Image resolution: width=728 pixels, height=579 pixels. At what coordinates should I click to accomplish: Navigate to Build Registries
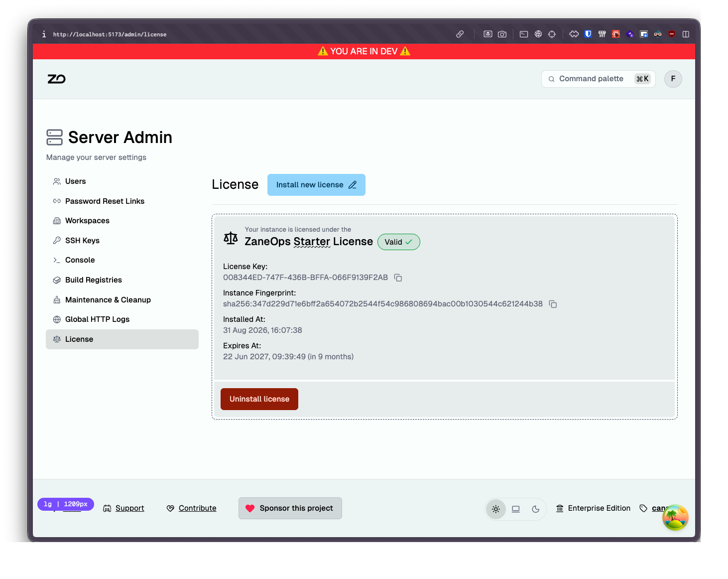(122, 280)
